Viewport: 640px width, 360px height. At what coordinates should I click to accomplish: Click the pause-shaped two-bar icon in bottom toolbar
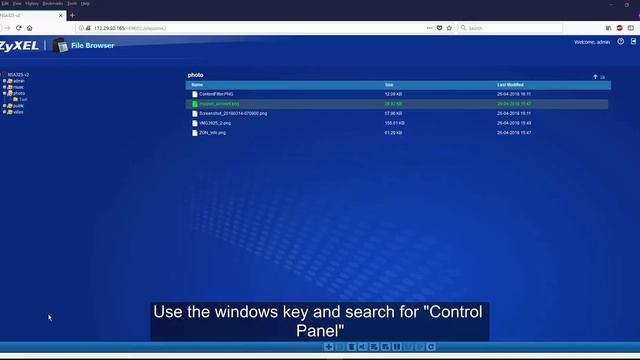tap(397, 347)
